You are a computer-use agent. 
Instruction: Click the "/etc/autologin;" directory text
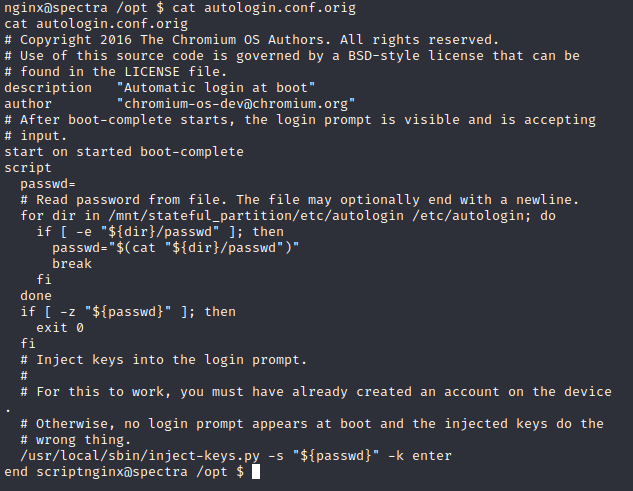click(x=472, y=216)
